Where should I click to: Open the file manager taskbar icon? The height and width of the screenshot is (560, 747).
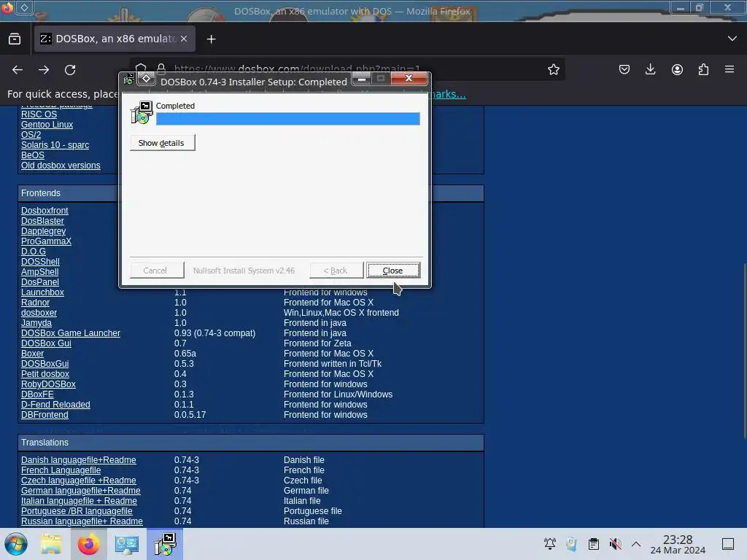(51, 544)
